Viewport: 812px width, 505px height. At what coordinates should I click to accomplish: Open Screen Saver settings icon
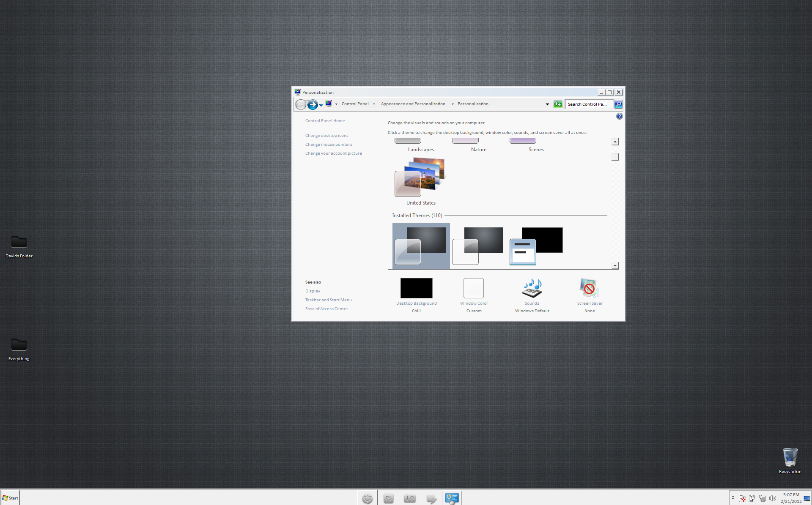coord(589,288)
